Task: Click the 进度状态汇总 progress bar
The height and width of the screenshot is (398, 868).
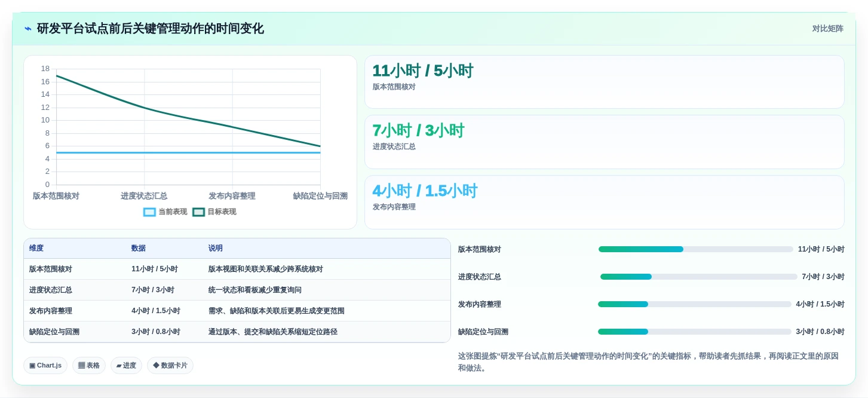Action: [699, 277]
